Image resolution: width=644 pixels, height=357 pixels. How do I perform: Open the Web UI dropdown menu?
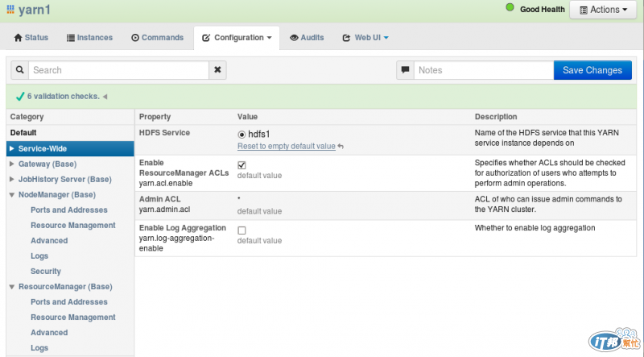click(x=365, y=38)
